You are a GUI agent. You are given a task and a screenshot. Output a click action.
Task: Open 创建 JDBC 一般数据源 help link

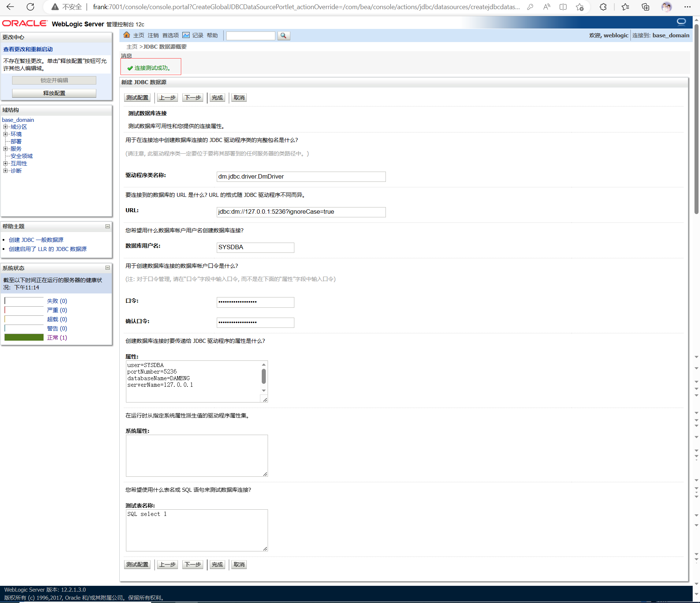(36, 240)
